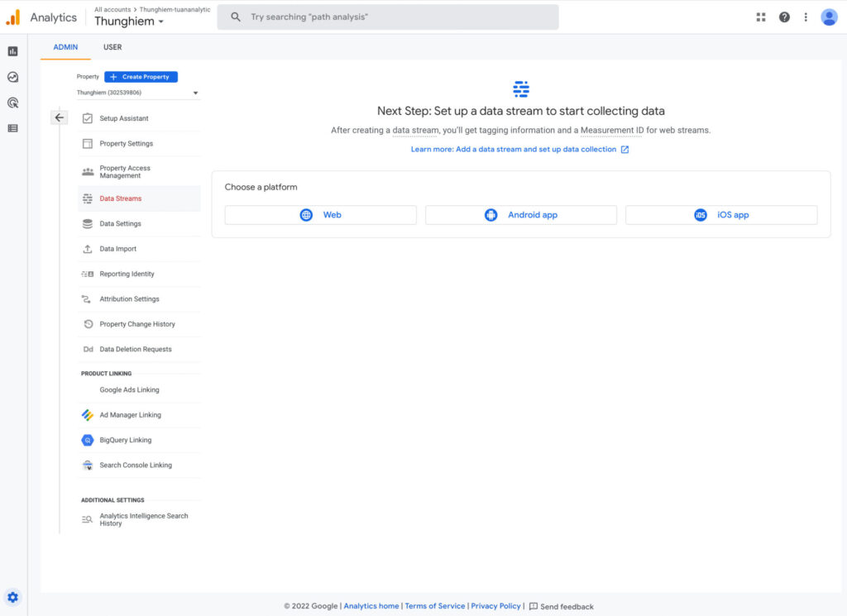Open BigQuery Linking in the property menu

[x=126, y=440]
